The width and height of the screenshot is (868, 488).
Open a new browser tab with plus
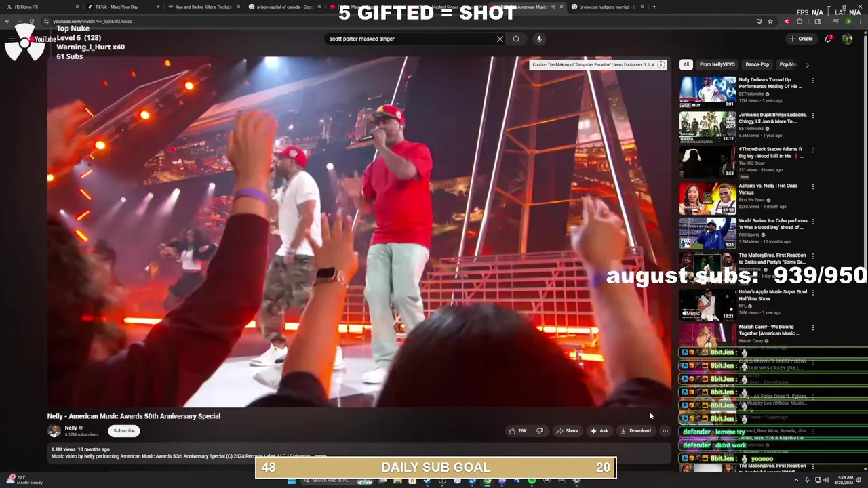click(654, 7)
